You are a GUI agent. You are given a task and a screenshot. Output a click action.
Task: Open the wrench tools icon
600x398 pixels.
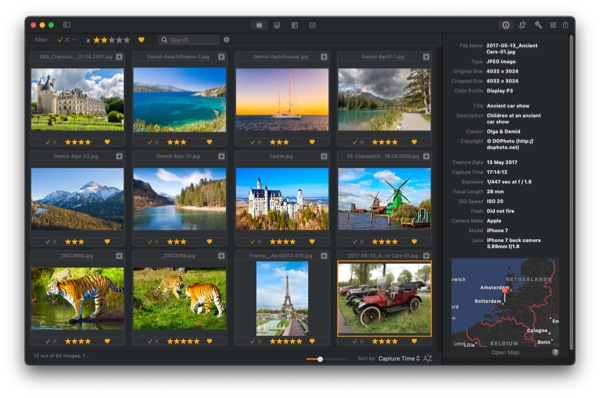pos(538,25)
